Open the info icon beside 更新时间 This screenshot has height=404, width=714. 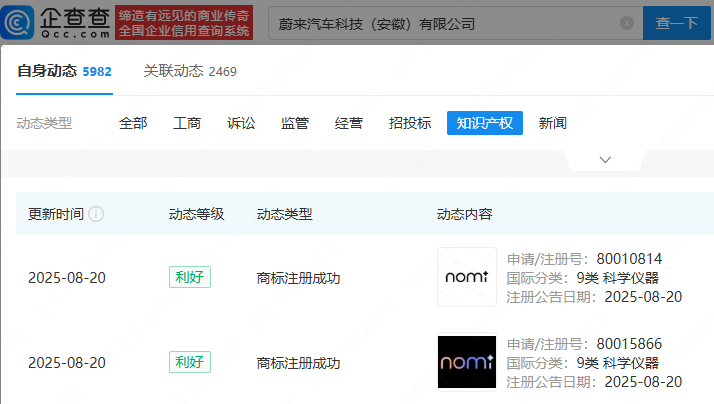coord(96,214)
